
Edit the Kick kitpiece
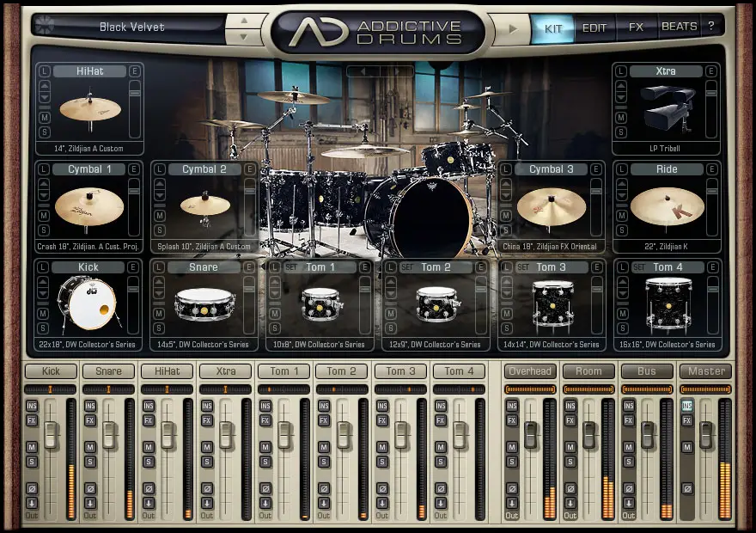point(133,267)
